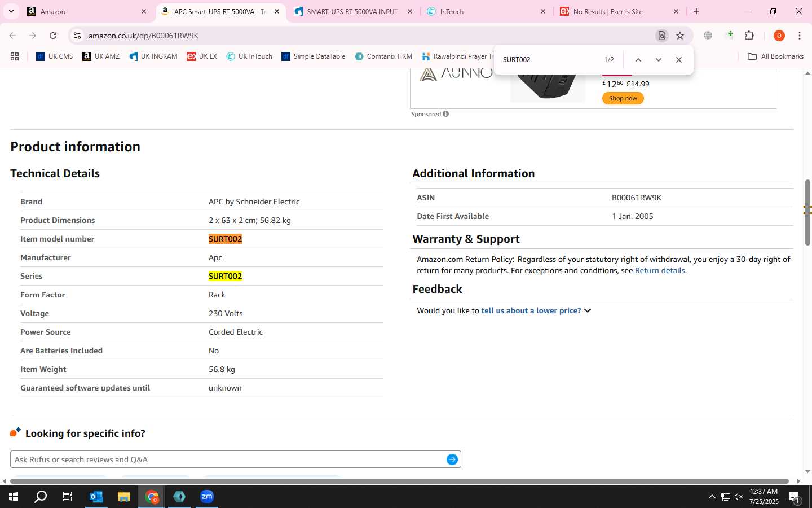The height and width of the screenshot is (508, 812).
Task: Open the Chrome profile avatar
Action: (x=779, y=36)
